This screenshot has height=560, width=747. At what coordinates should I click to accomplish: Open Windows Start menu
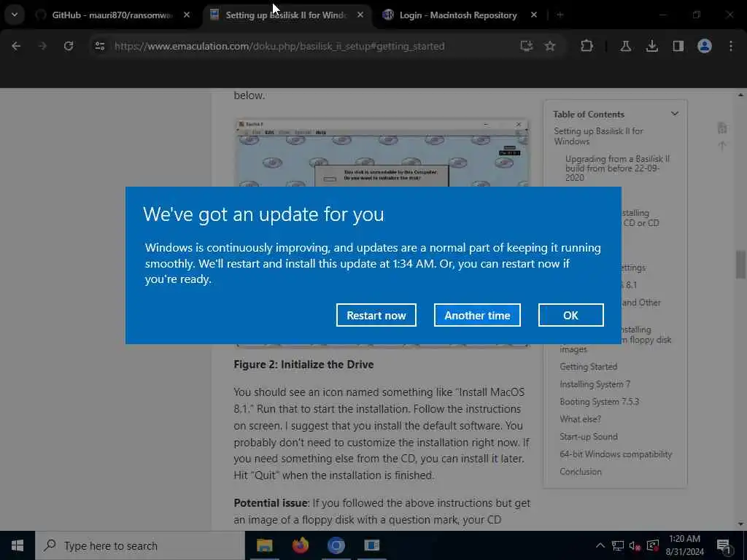(18, 545)
